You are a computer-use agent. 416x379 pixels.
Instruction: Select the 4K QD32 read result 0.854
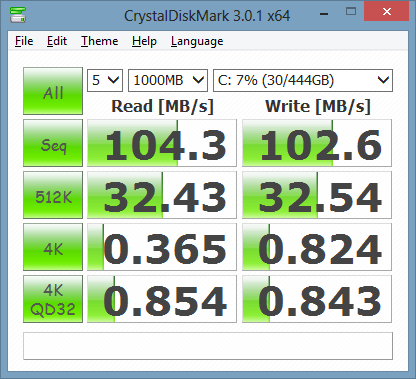(x=162, y=299)
